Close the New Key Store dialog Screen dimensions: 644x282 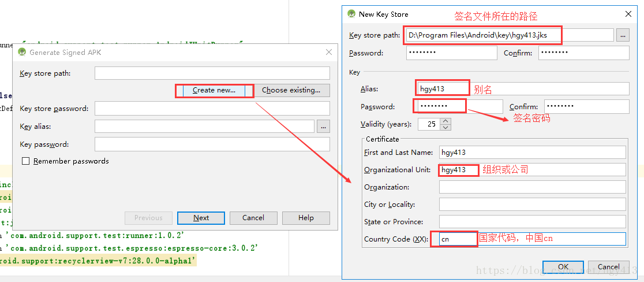tap(628, 14)
